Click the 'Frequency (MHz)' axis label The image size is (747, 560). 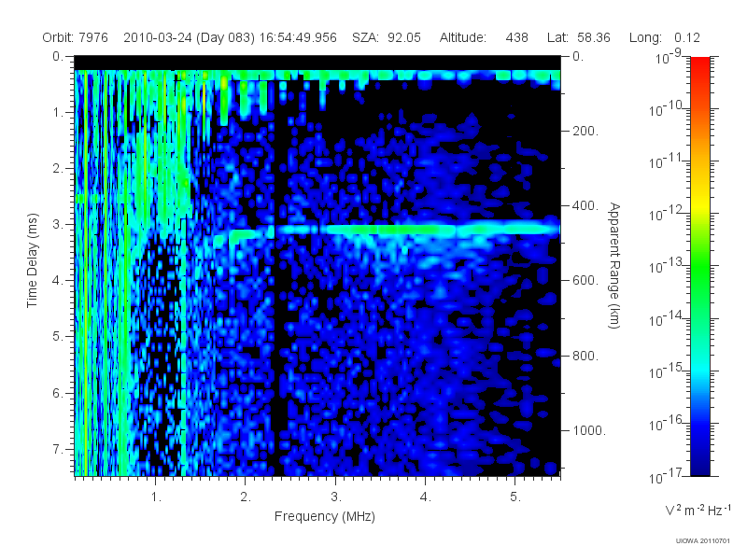[x=325, y=516]
